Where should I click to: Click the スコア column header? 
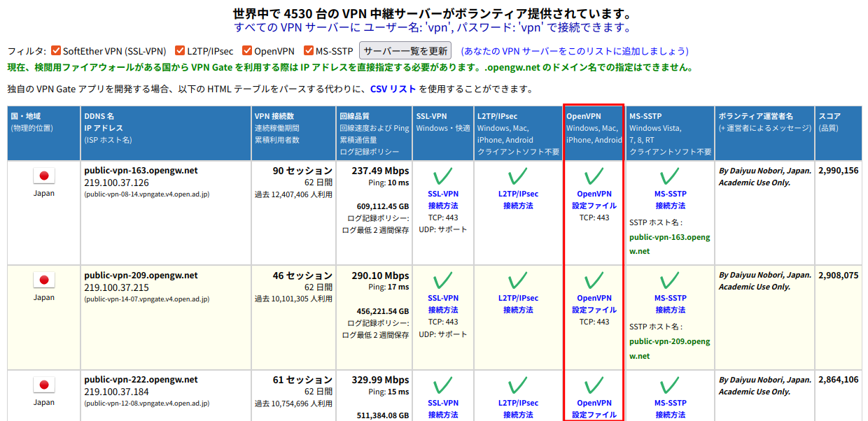pyautogui.click(x=829, y=116)
